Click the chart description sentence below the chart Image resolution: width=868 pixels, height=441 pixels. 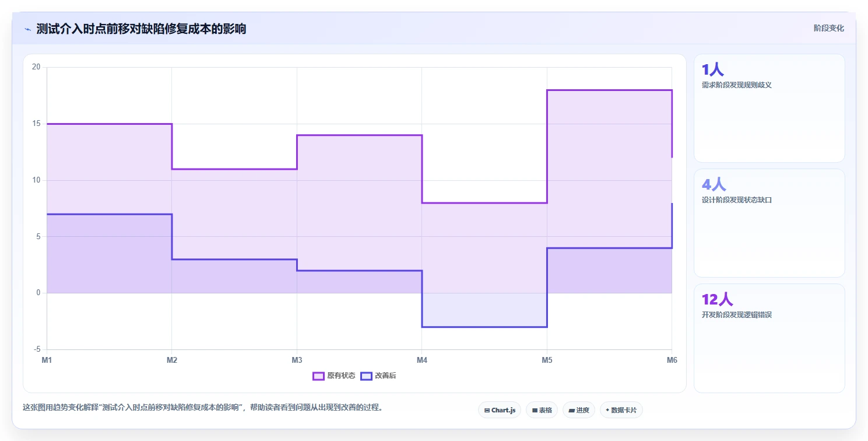click(204, 408)
